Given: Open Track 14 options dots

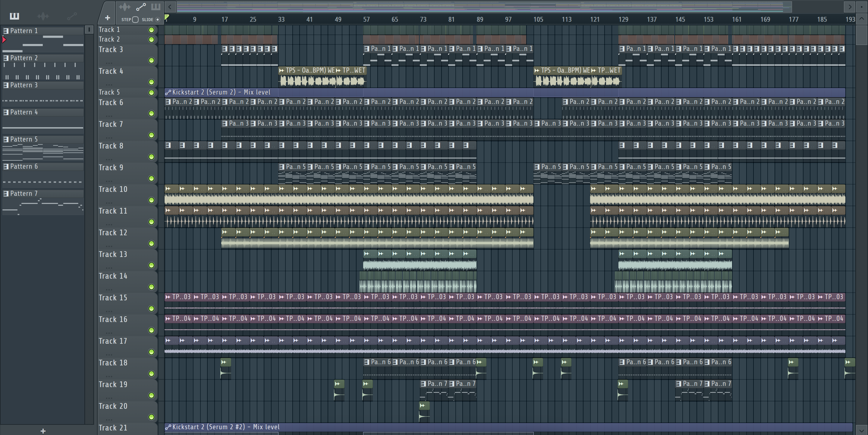Looking at the screenshot, I should pyautogui.click(x=108, y=289).
